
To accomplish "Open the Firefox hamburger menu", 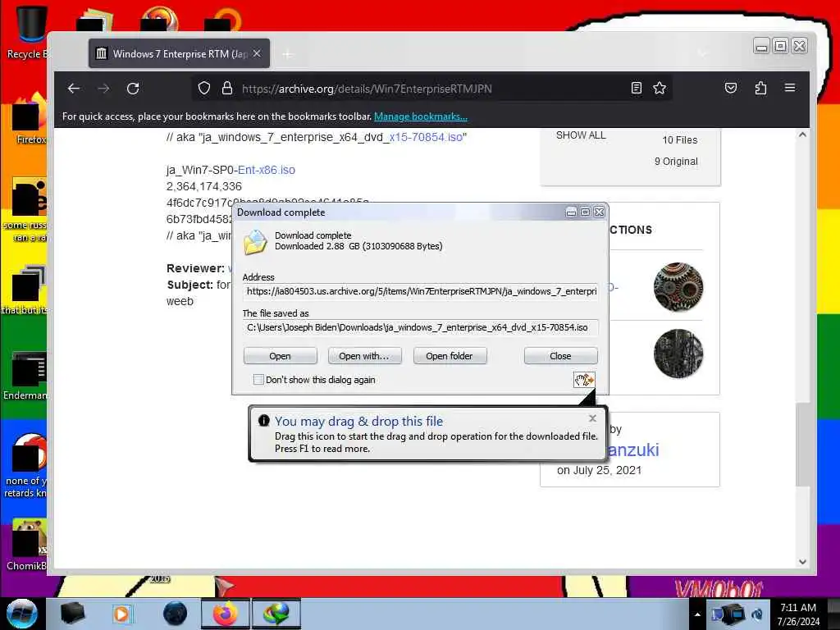I will point(790,88).
